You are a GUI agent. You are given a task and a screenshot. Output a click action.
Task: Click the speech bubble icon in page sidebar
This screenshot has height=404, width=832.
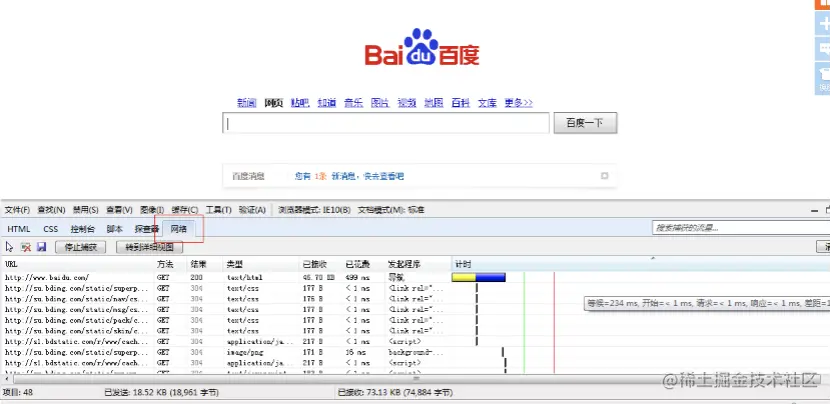click(825, 49)
